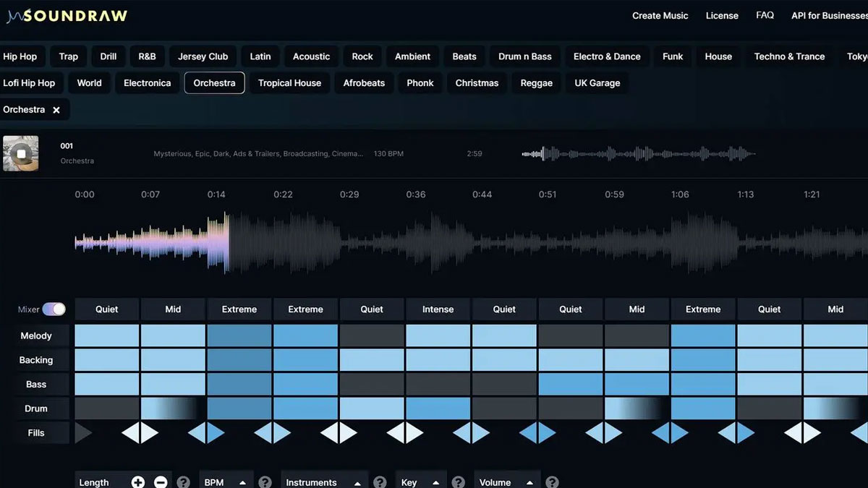Viewport: 868px width, 488px height.
Task: Toggle Backing block in the Intense section
Action: click(438, 360)
